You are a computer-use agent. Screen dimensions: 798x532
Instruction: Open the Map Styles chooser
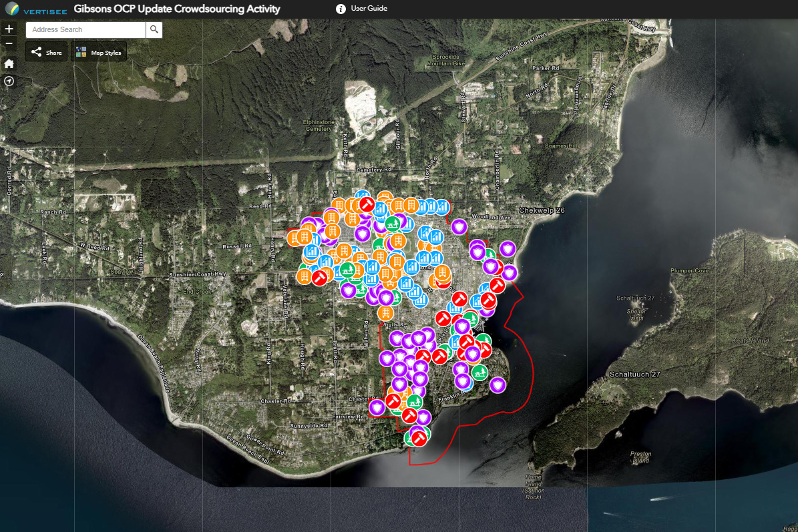pos(99,52)
